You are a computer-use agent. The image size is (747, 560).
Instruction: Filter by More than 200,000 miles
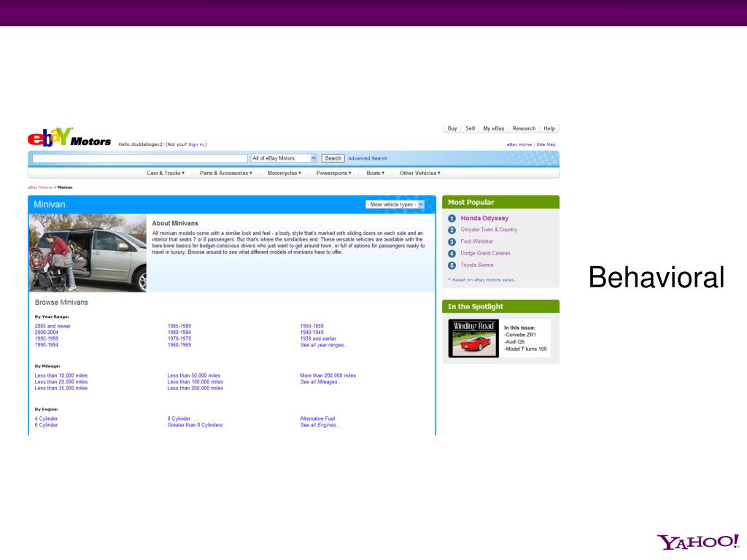click(x=328, y=376)
